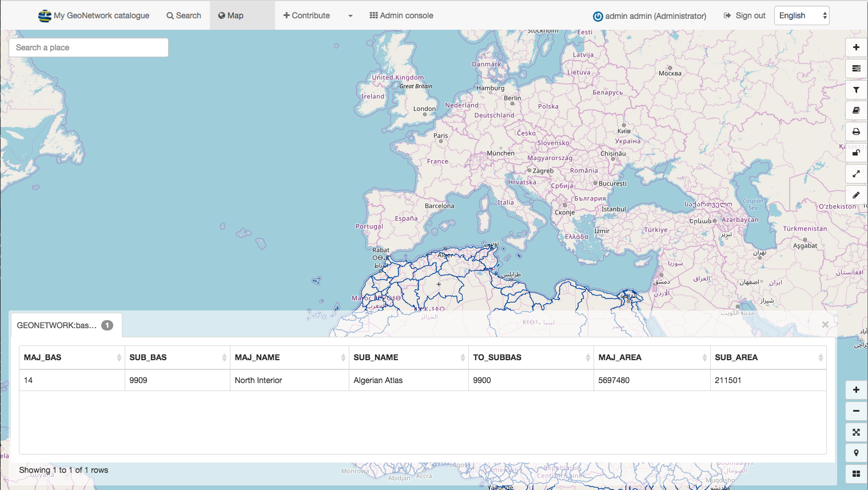Sign out of the catalogue
Screen dimensions: 868x490
click(744, 15)
